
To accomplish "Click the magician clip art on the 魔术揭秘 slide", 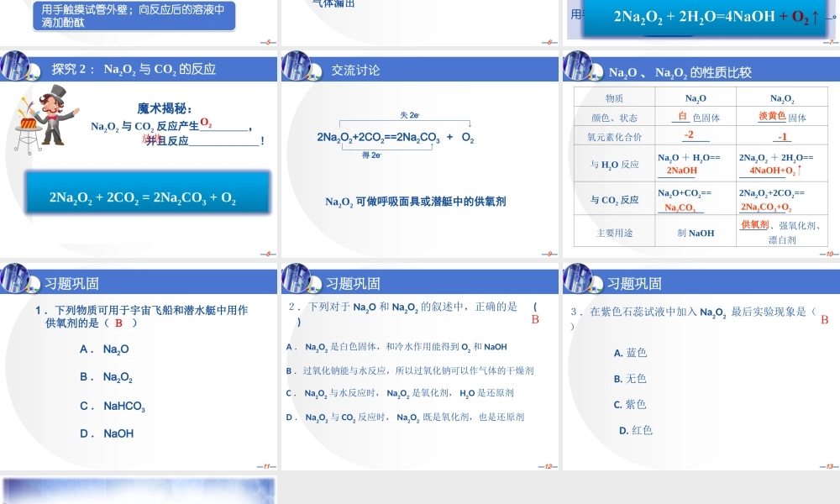I will pyautogui.click(x=45, y=119).
